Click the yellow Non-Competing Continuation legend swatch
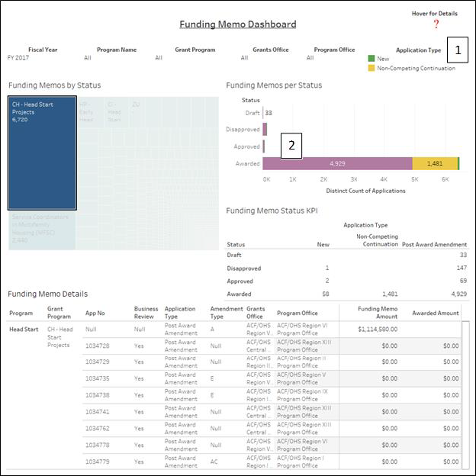Screen dimensions: 476x476 click(x=371, y=68)
